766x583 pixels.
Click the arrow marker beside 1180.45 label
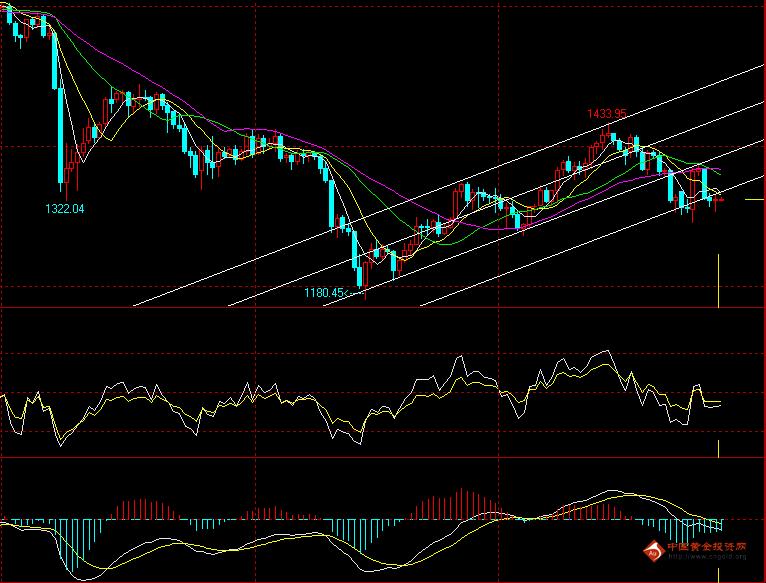pos(353,293)
